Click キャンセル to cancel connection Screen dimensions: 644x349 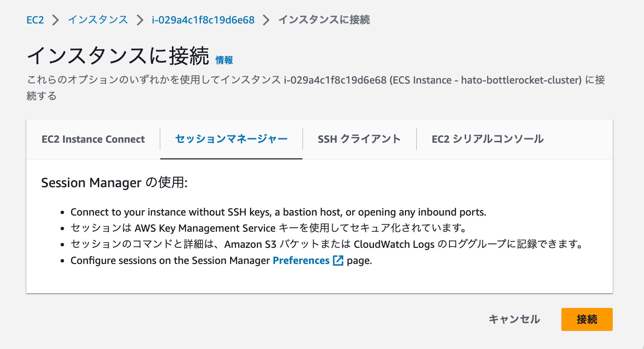coord(514,319)
